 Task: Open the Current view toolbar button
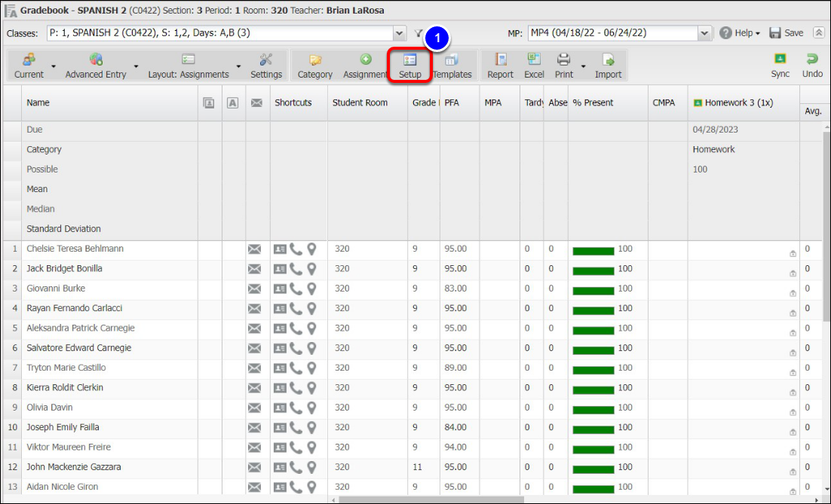click(x=29, y=66)
